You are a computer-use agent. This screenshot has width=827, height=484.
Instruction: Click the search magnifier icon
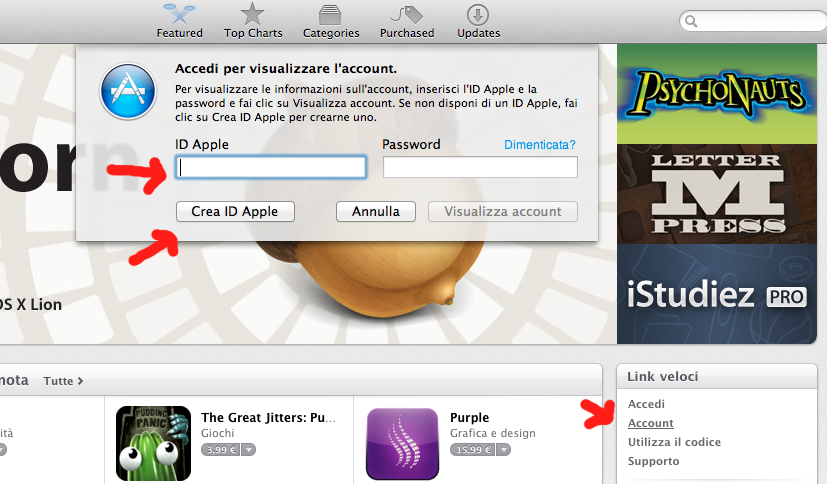[691, 21]
